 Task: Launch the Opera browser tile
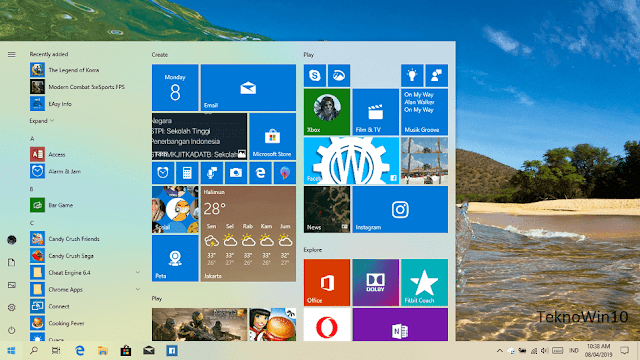tap(327, 324)
